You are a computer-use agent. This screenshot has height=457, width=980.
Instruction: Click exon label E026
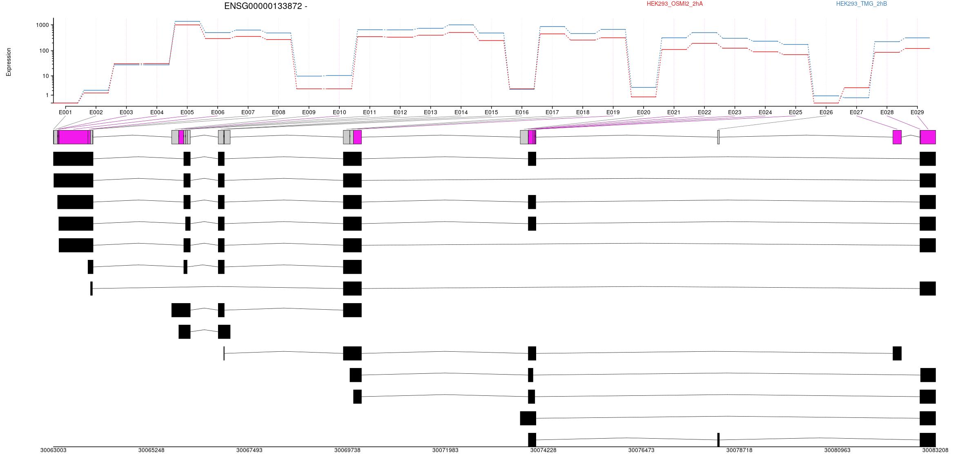[826, 112]
